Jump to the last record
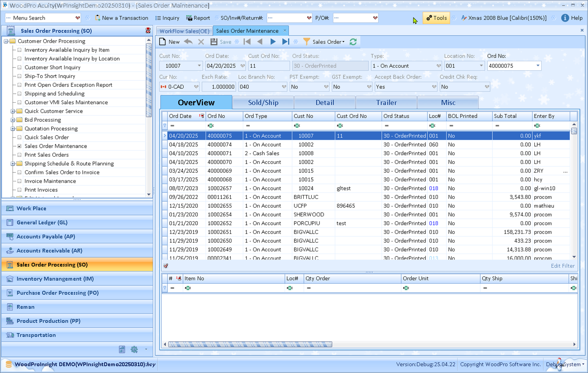This screenshot has height=373, width=588. (285, 42)
